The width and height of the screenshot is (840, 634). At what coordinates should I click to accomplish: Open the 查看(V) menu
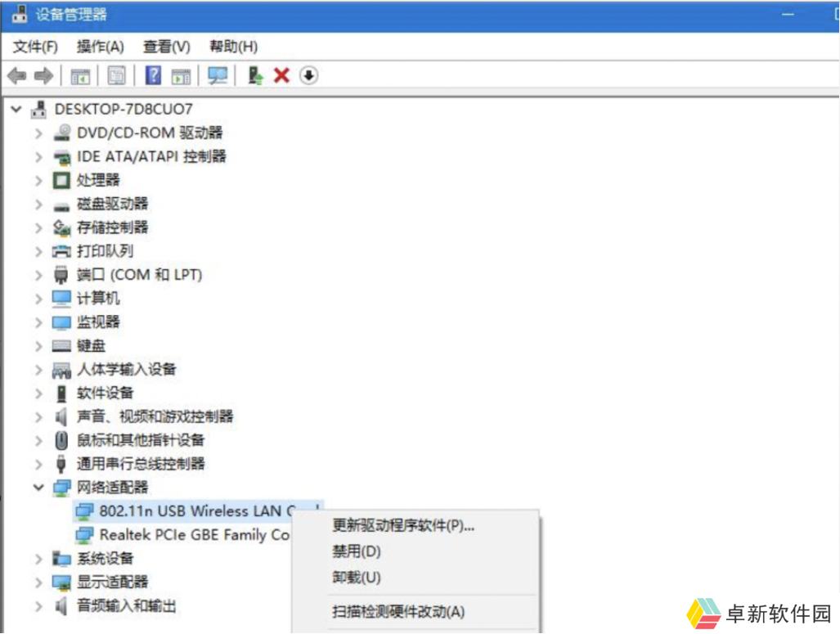click(x=167, y=47)
